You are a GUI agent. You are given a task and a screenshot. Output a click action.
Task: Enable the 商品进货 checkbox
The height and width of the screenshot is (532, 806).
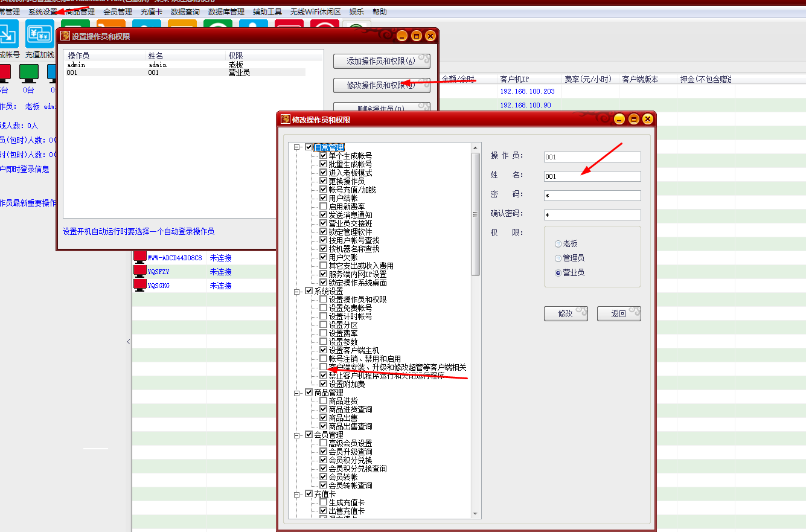[x=324, y=401]
